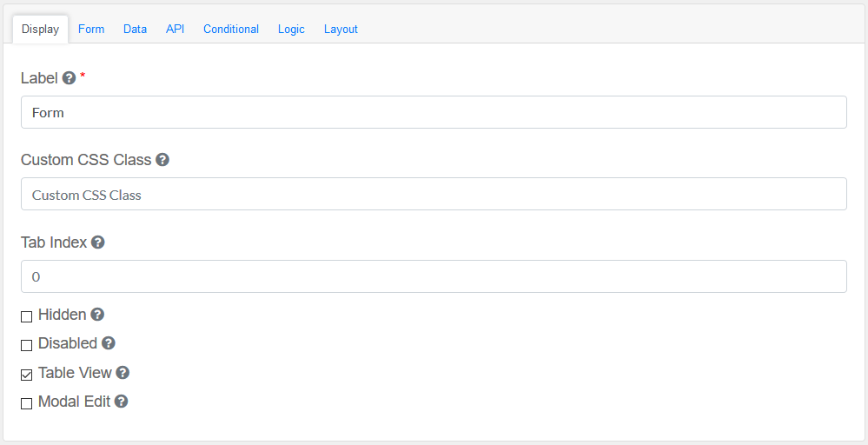Open the Logic tab
The height and width of the screenshot is (445, 868).
(291, 29)
